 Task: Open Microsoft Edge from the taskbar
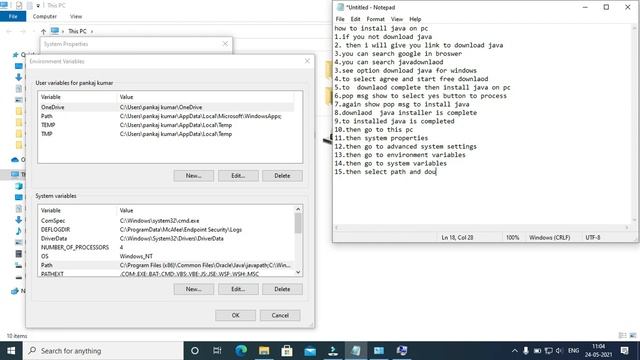point(241,351)
